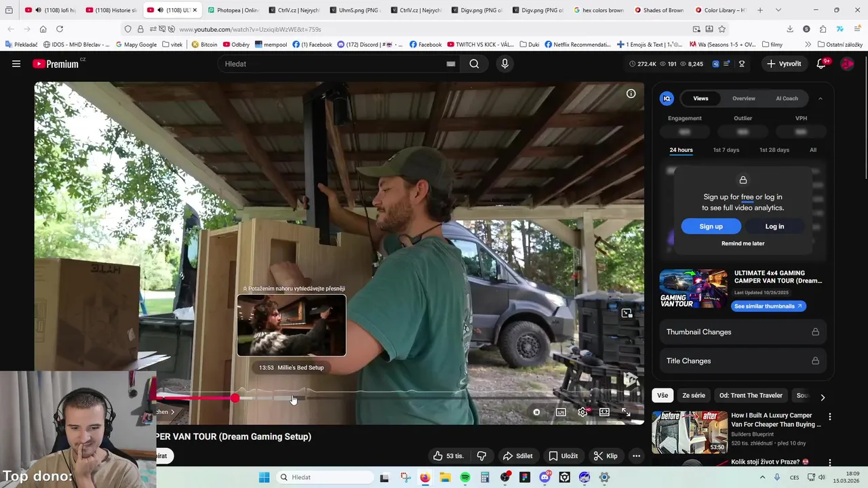Click Vytvořit create button

click(x=783, y=64)
